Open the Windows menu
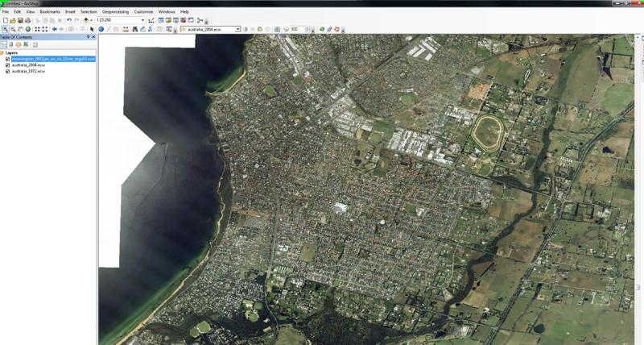Screen dimensions: 644x345 coord(167,11)
